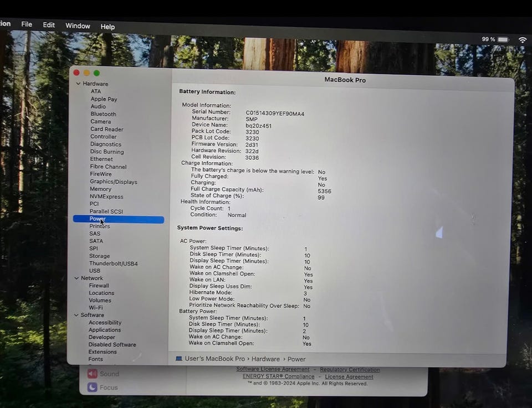Click the battery icon in menu bar

(503, 40)
